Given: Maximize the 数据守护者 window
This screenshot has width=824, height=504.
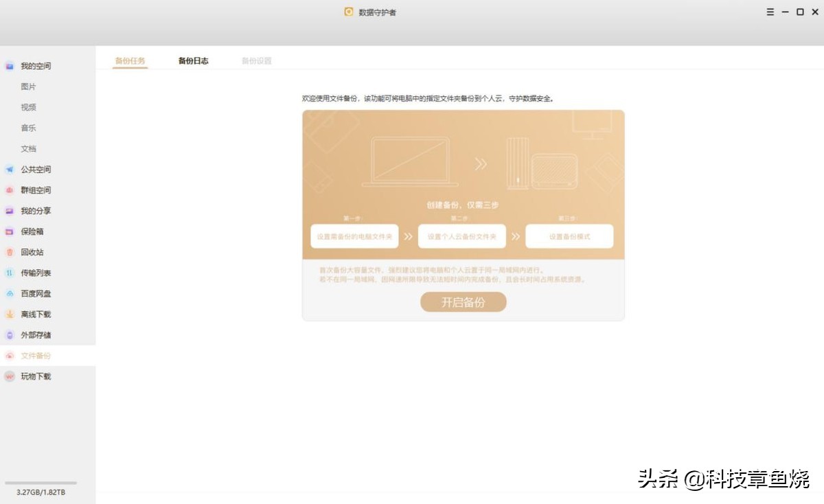Looking at the screenshot, I should (x=800, y=12).
